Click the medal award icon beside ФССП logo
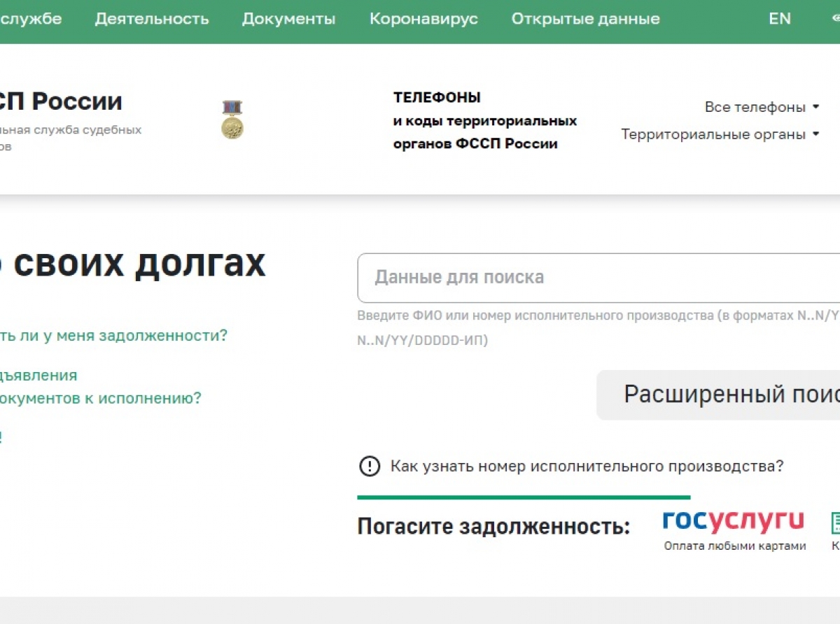The width and height of the screenshot is (840, 624). (232, 119)
